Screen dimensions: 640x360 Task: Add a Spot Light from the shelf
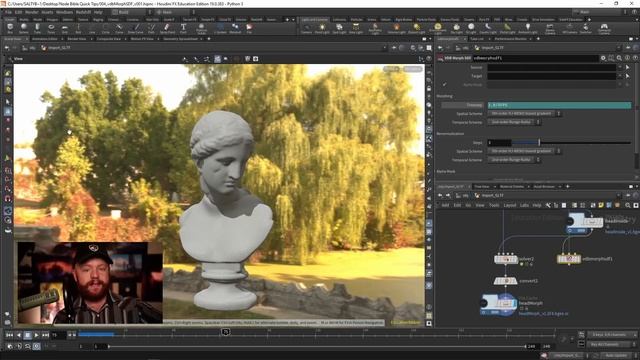coord(339,29)
